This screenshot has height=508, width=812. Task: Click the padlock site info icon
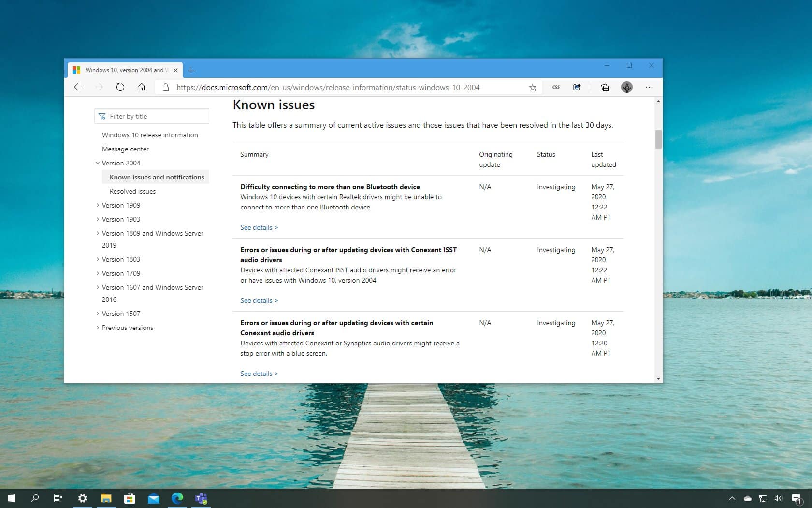pos(166,87)
